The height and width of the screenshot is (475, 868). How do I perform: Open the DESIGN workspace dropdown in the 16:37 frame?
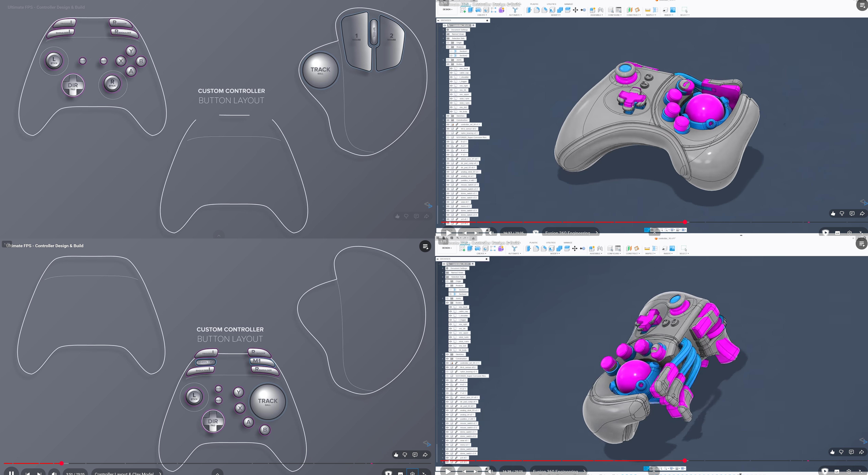tap(448, 9)
